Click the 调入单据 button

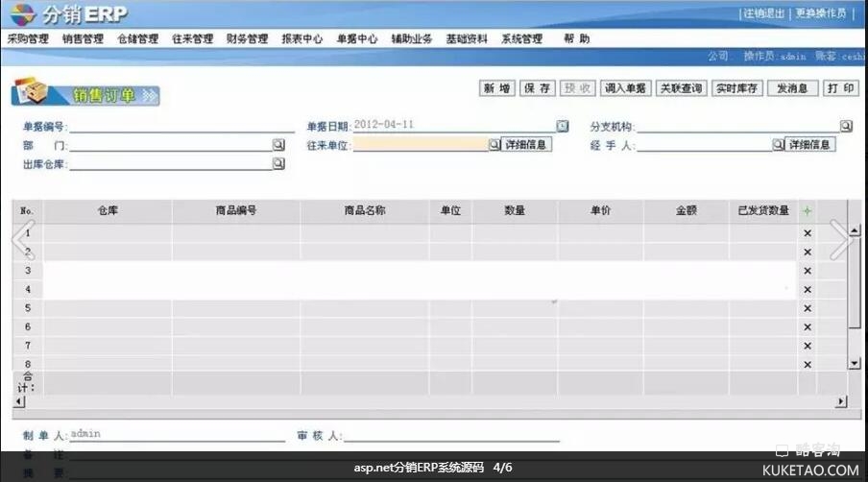click(x=625, y=88)
